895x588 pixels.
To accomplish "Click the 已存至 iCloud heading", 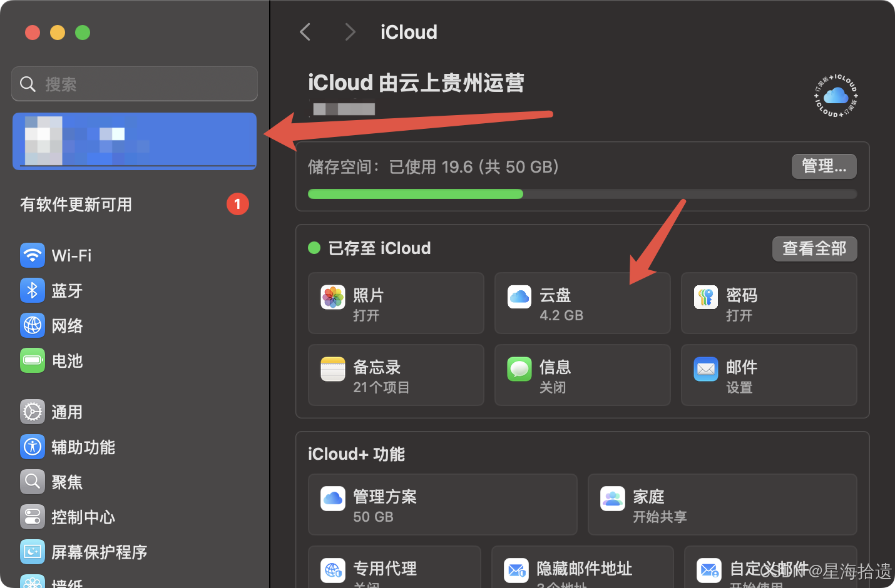I will click(379, 248).
